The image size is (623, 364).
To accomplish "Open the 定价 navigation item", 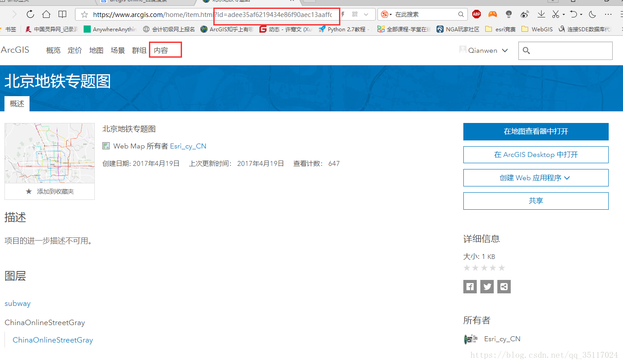I will (x=75, y=51).
